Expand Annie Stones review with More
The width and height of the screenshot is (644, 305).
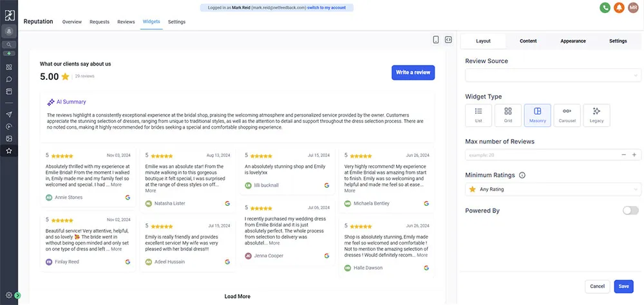(116, 185)
